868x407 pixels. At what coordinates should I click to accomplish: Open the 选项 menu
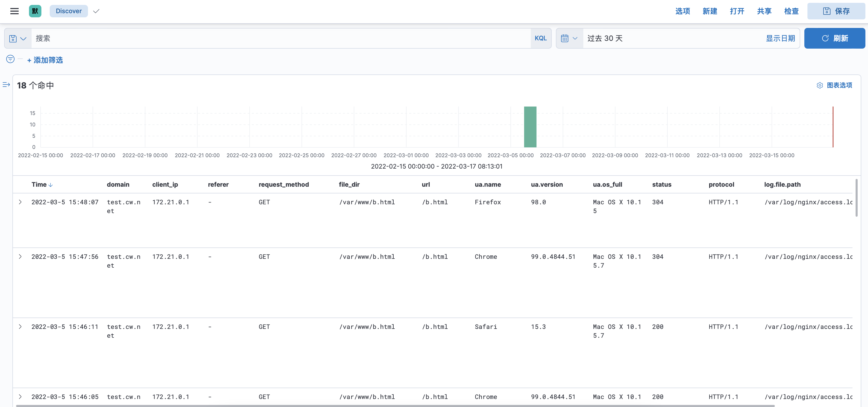[683, 11]
